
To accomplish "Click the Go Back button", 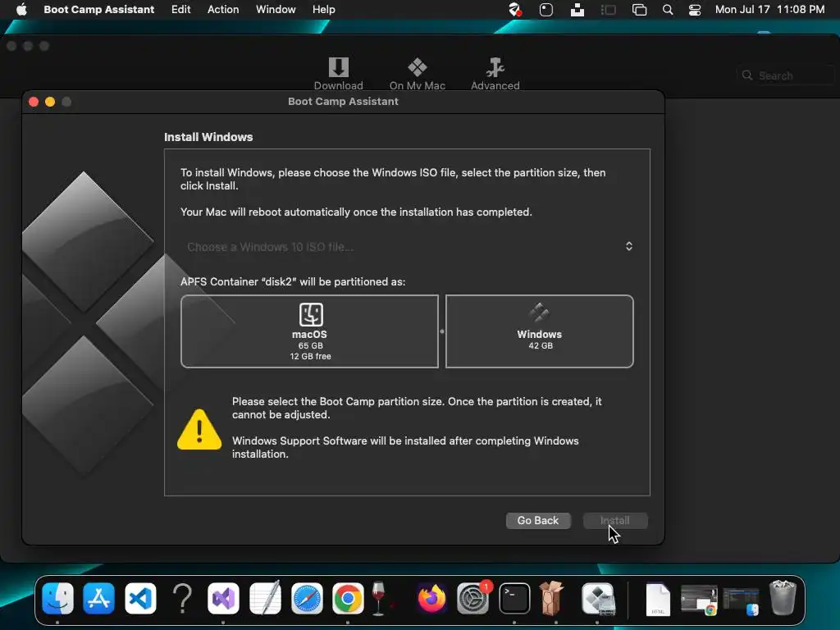I will click(538, 520).
